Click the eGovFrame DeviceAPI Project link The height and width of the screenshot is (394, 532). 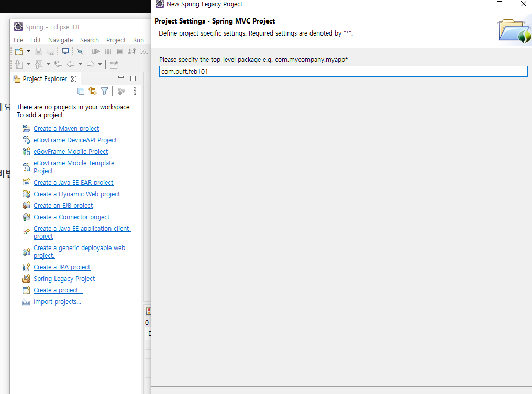pyautogui.click(x=75, y=140)
